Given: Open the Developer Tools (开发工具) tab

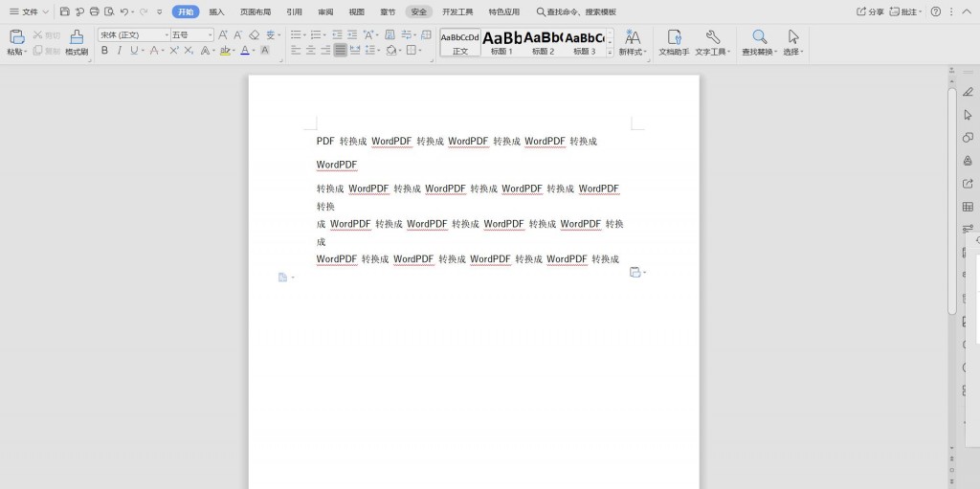Looking at the screenshot, I should [457, 11].
